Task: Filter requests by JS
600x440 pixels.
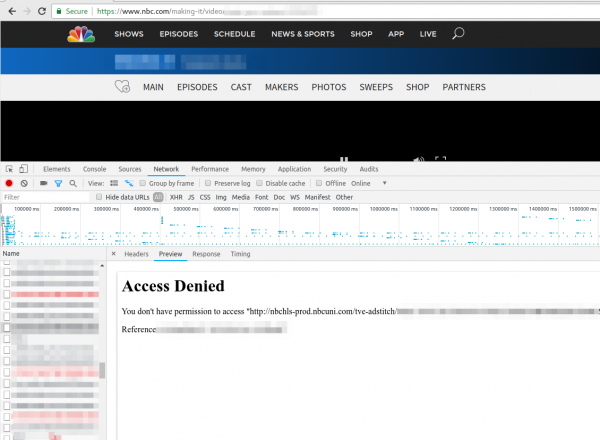Action: click(x=191, y=197)
